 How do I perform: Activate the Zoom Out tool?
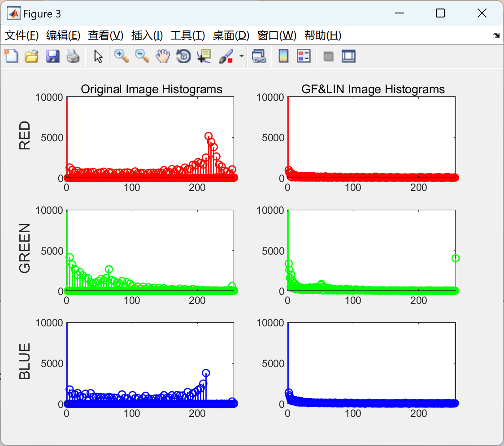point(142,56)
